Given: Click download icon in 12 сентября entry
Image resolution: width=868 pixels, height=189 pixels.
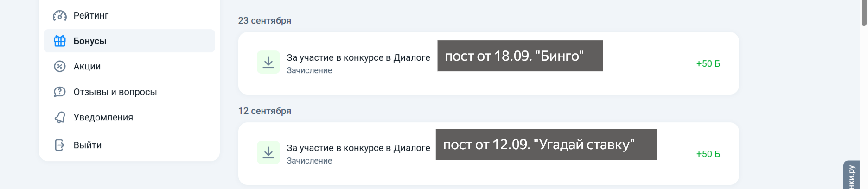Looking at the screenshot, I should [x=268, y=152].
